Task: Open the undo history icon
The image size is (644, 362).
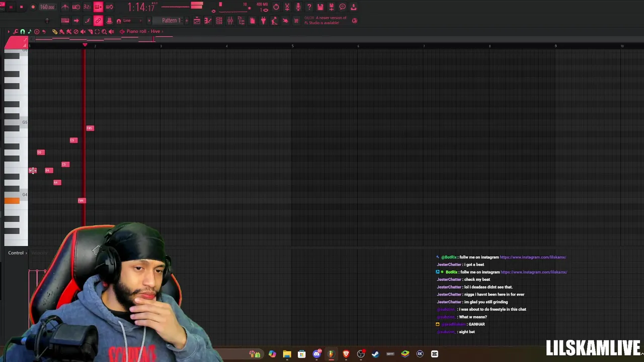Action: [276, 7]
